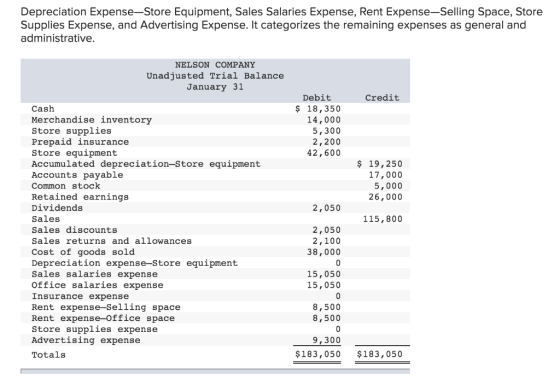Click the 115,800 sales credit amount
This screenshot has width=560, height=379.
click(x=382, y=219)
